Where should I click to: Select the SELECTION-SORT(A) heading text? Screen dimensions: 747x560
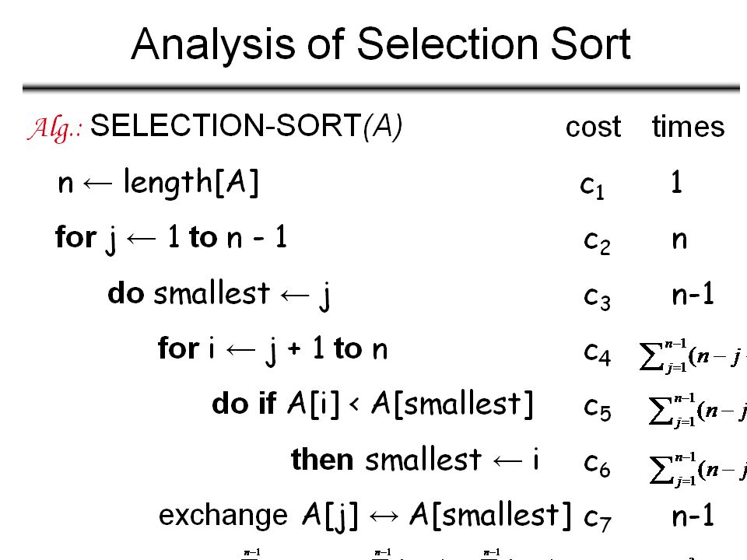247,127
